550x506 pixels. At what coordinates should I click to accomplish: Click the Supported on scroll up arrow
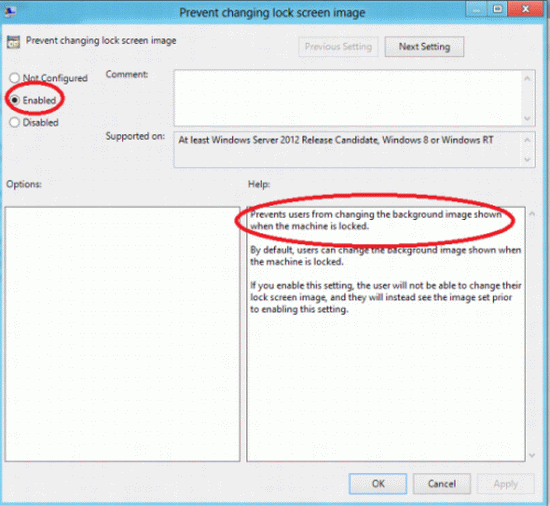click(527, 140)
